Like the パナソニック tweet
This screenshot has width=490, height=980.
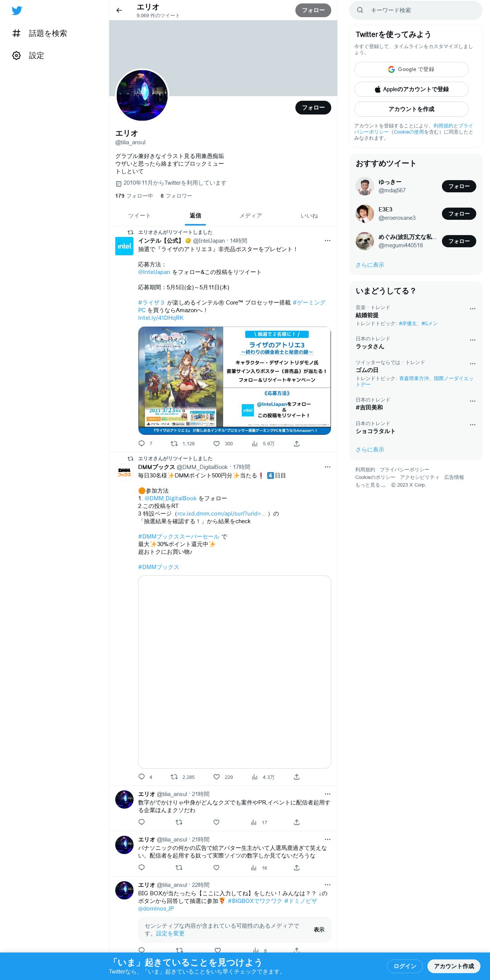(x=216, y=867)
